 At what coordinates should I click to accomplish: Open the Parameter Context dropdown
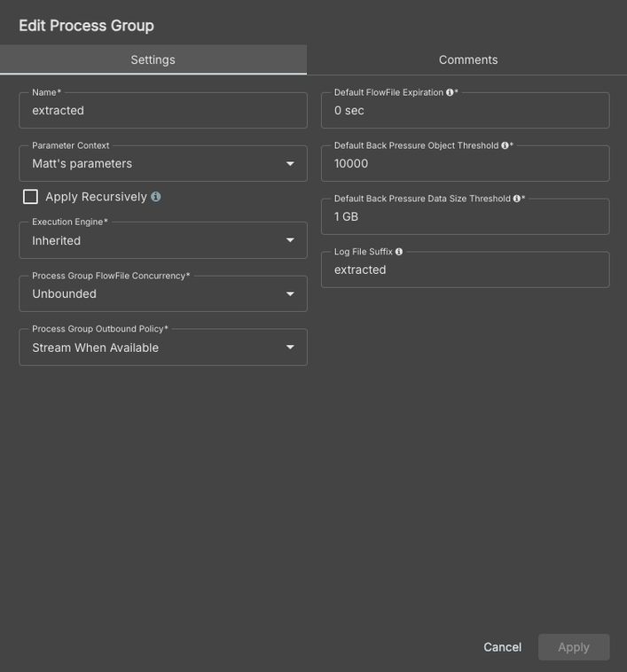163,164
